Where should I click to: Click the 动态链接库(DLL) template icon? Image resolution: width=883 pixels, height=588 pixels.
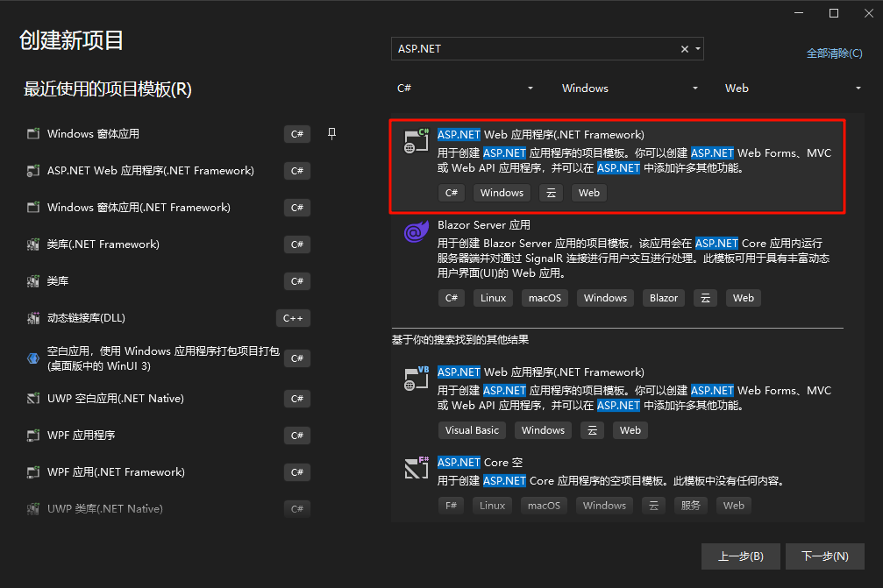(33, 318)
